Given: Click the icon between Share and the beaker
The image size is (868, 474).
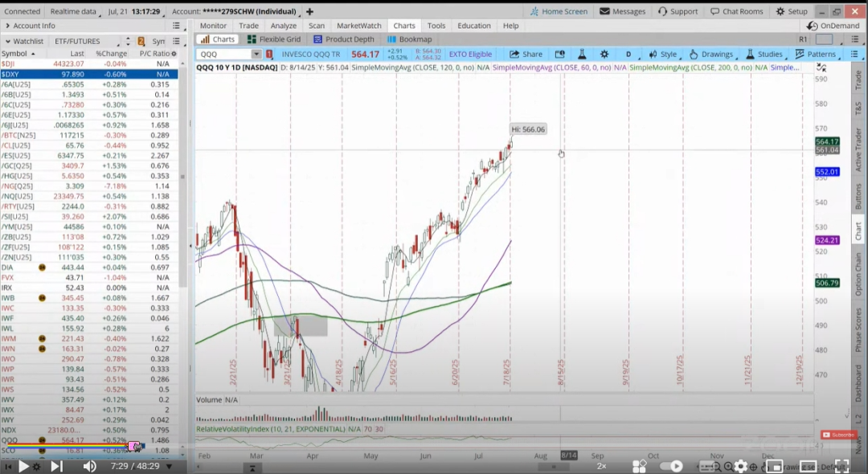Looking at the screenshot, I should [559, 54].
